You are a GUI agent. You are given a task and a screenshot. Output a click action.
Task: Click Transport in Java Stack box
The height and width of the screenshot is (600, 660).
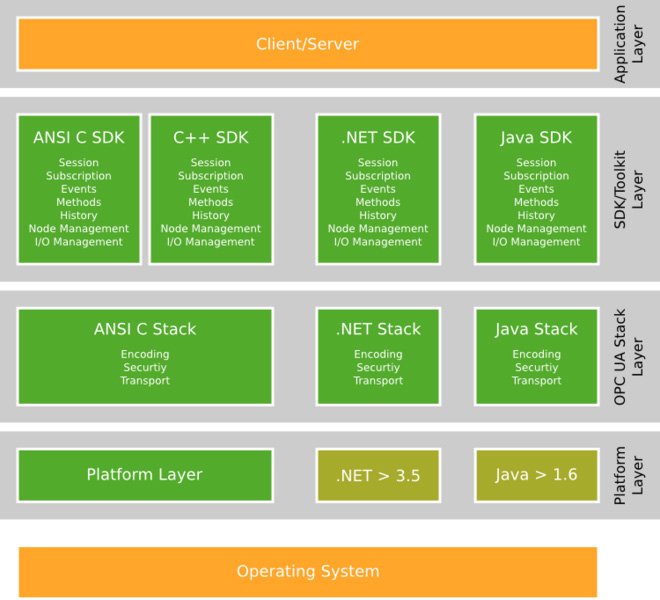click(536, 381)
